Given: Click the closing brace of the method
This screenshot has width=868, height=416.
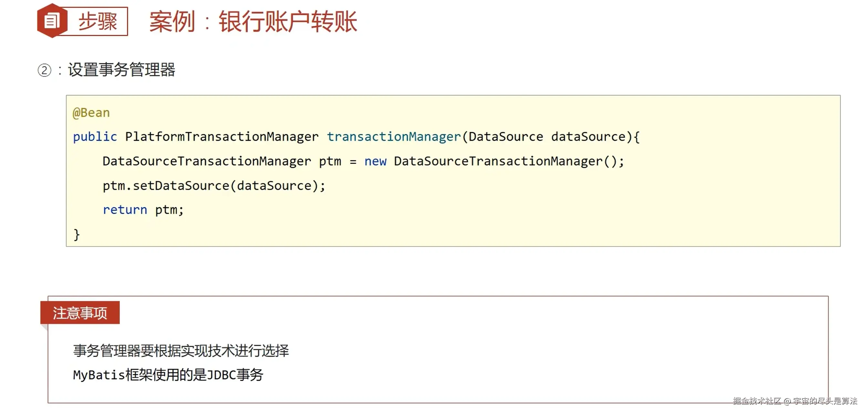Looking at the screenshot, I should click(x=77, y=234).
